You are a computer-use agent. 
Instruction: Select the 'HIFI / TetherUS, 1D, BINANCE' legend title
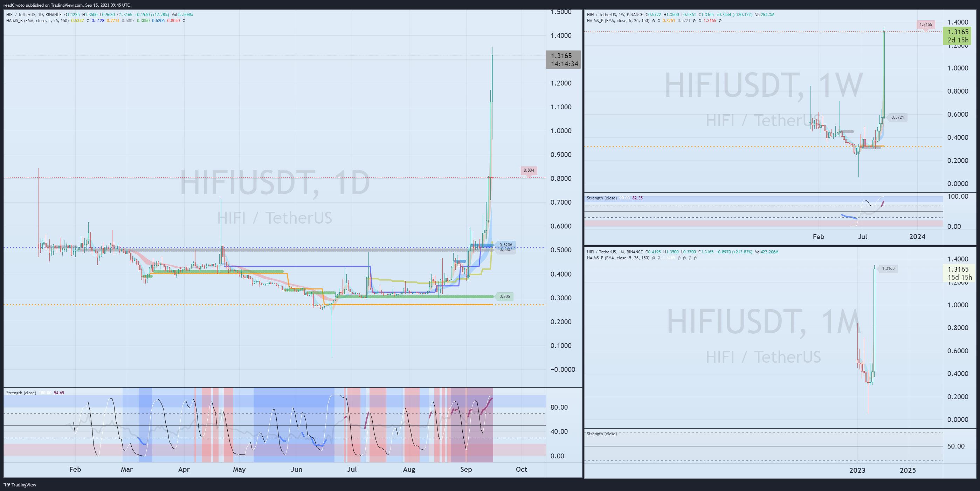coord(34,14)
